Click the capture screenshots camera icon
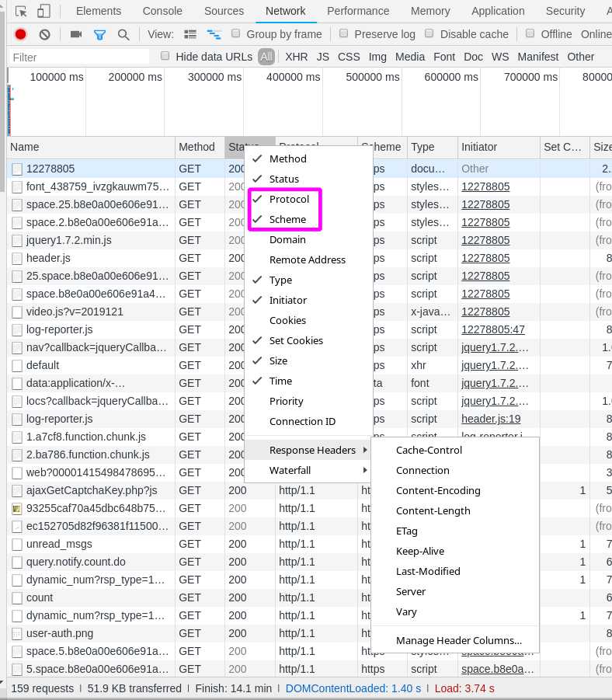The image size is (612, 700). (76, 34)
